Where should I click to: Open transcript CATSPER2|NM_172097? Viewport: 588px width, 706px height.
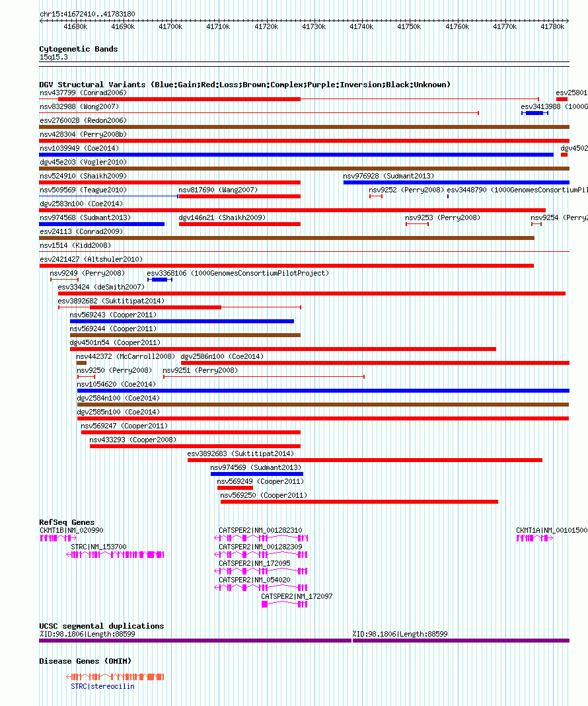(297, 596)
